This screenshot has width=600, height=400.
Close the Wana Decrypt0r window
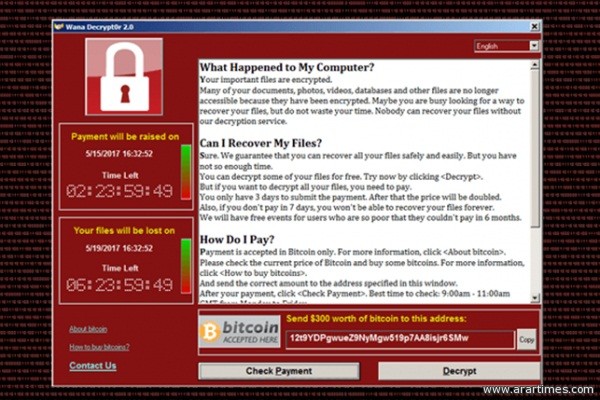(535, 26)
